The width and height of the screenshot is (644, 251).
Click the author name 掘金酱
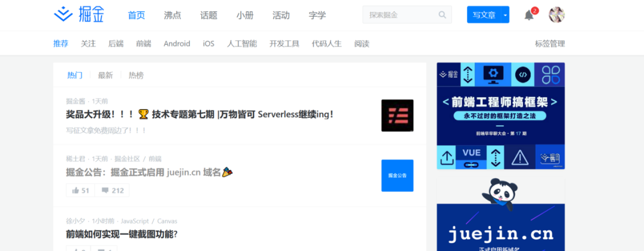[x=76, y=101]
